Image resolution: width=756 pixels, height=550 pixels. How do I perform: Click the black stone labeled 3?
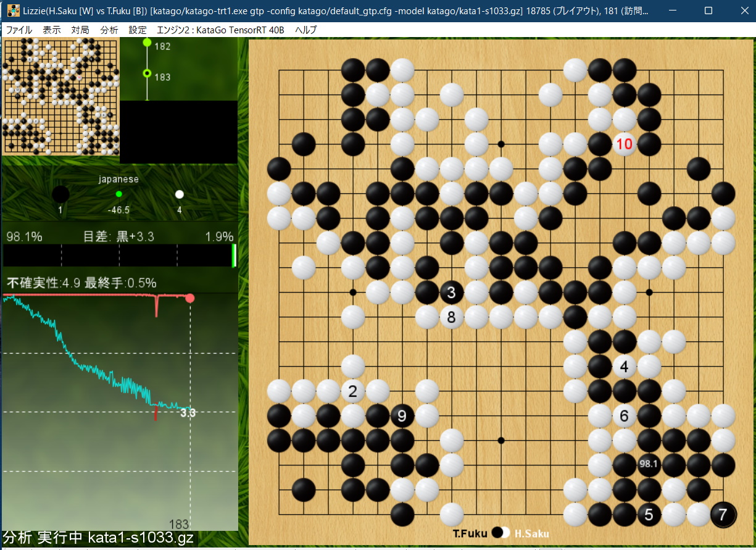(451, 293)
